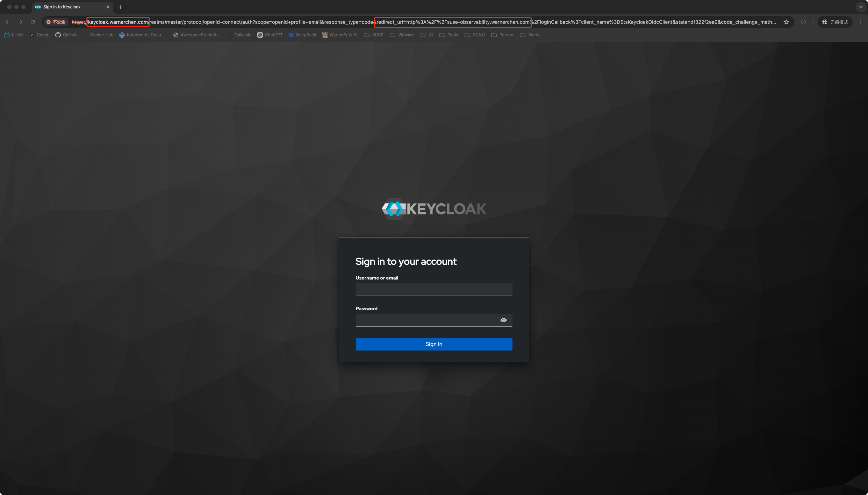The width and height of the screenshot is (868, 495).
Task: Toggle password visibility with the eye icon
Action: [x=503, y=320]
